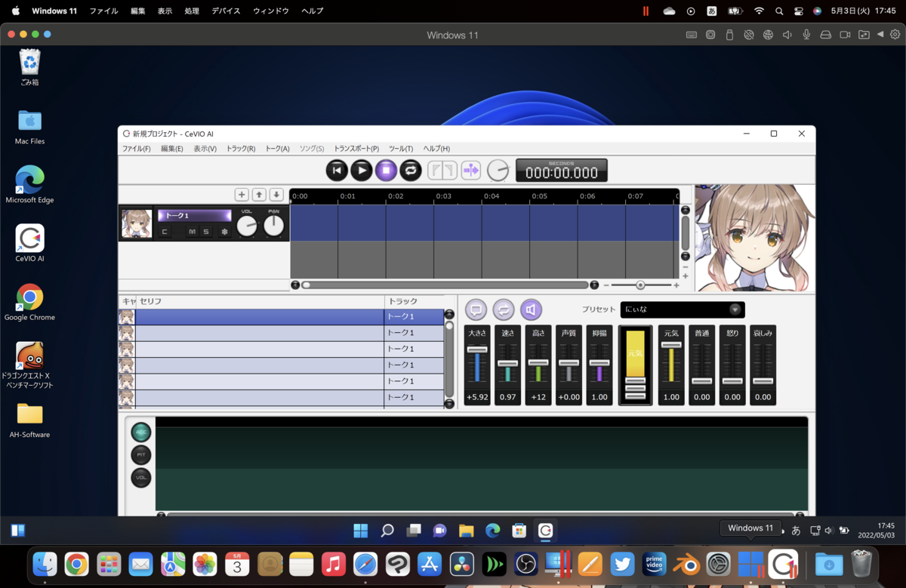Solo the トーク1 track with S button

(206, 232)
